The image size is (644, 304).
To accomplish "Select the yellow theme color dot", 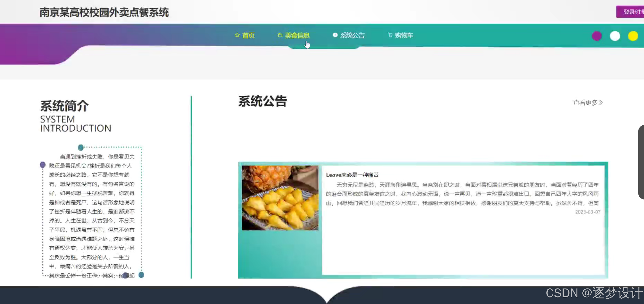I will pyautogui.click(x=633, y=36).
